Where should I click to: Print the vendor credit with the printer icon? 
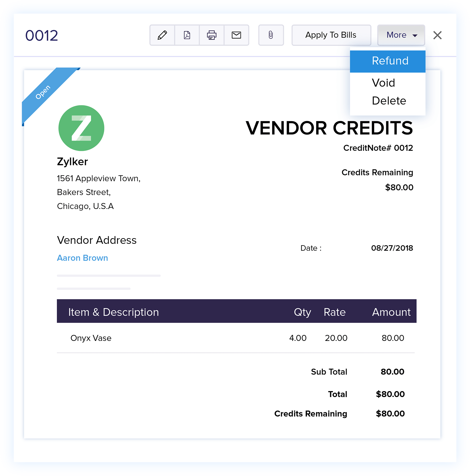pyautogui.click(x=211, y=35)
